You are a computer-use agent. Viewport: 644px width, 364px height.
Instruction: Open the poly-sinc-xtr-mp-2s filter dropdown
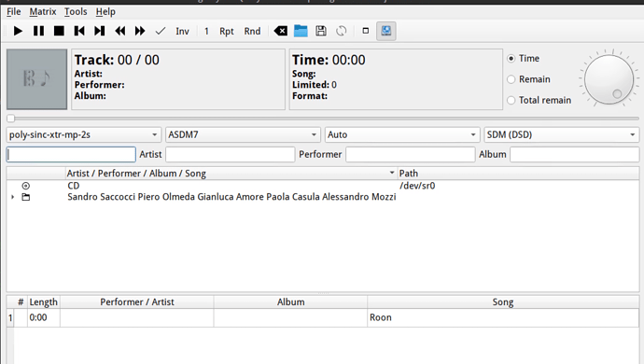pos(83,134)
